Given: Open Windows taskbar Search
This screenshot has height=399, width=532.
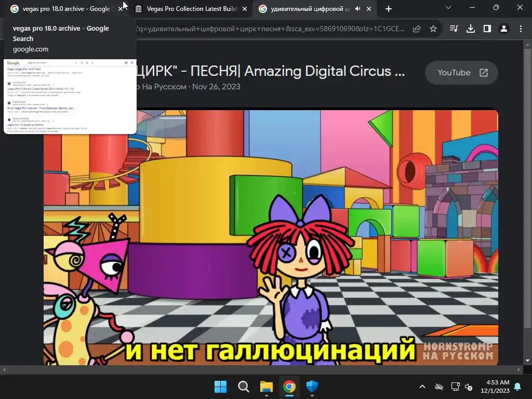Looking at the screenshot, I should click(243, 387).
